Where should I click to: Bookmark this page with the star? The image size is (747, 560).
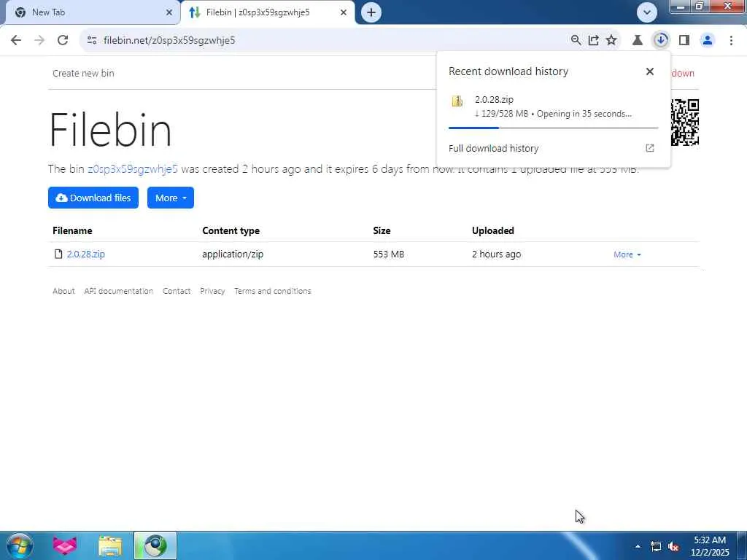(611, 41)
